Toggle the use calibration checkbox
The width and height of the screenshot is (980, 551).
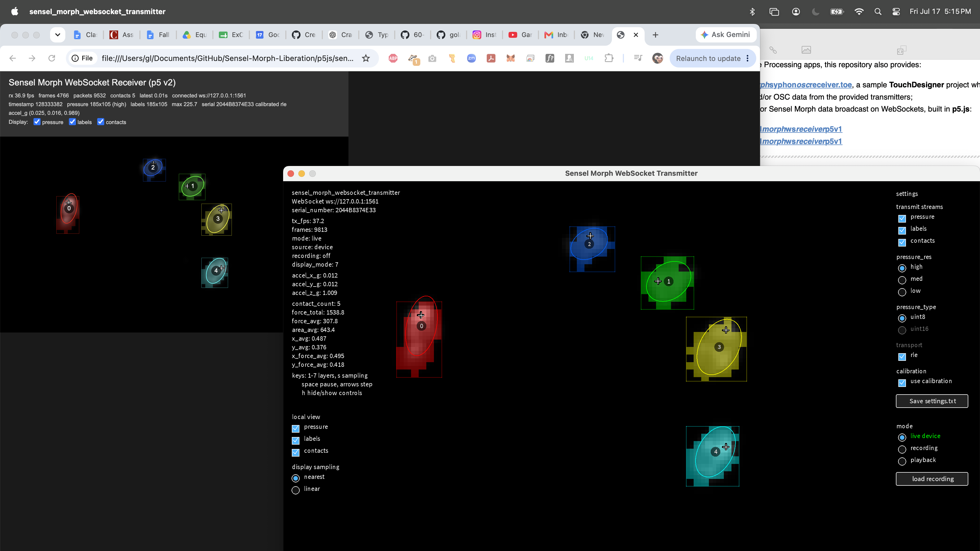(x=902, y=383)
